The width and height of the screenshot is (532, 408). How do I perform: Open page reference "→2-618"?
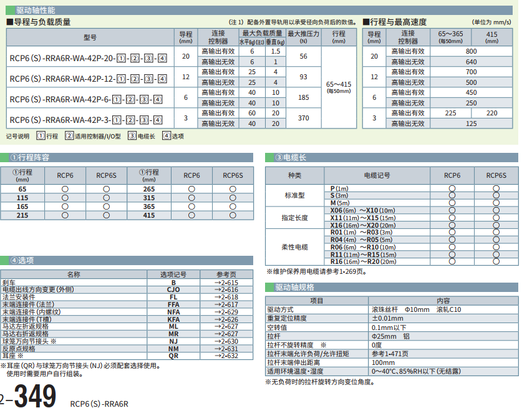coord(226,297)
